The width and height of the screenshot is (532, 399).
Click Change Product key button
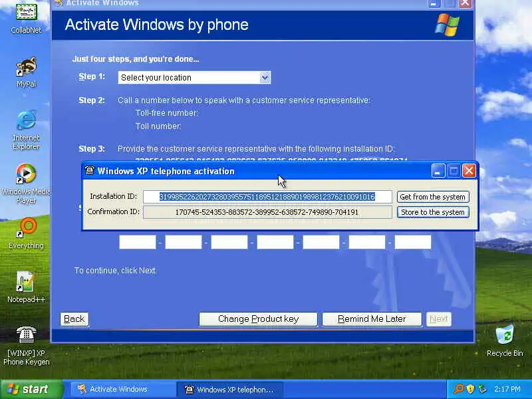click(x=258, y=319)
